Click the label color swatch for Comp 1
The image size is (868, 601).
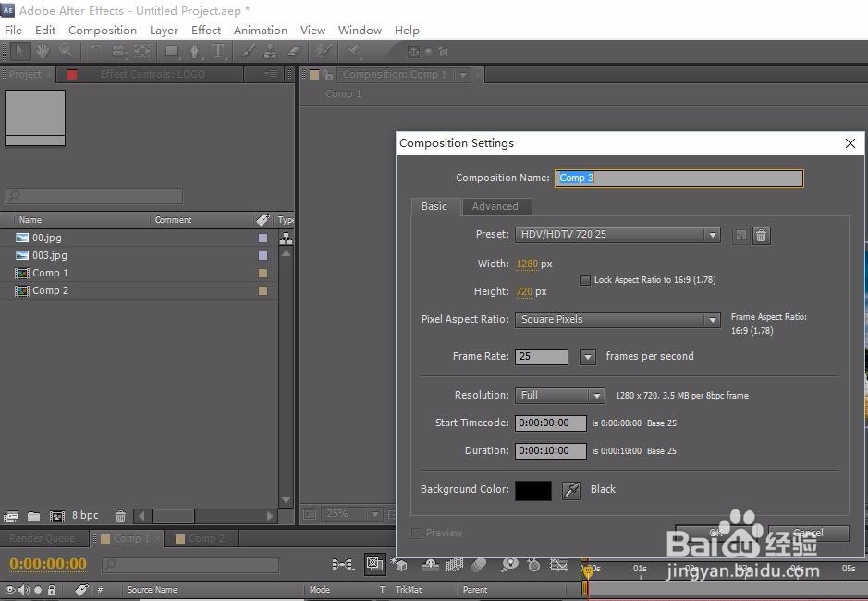tap(263, 273)
